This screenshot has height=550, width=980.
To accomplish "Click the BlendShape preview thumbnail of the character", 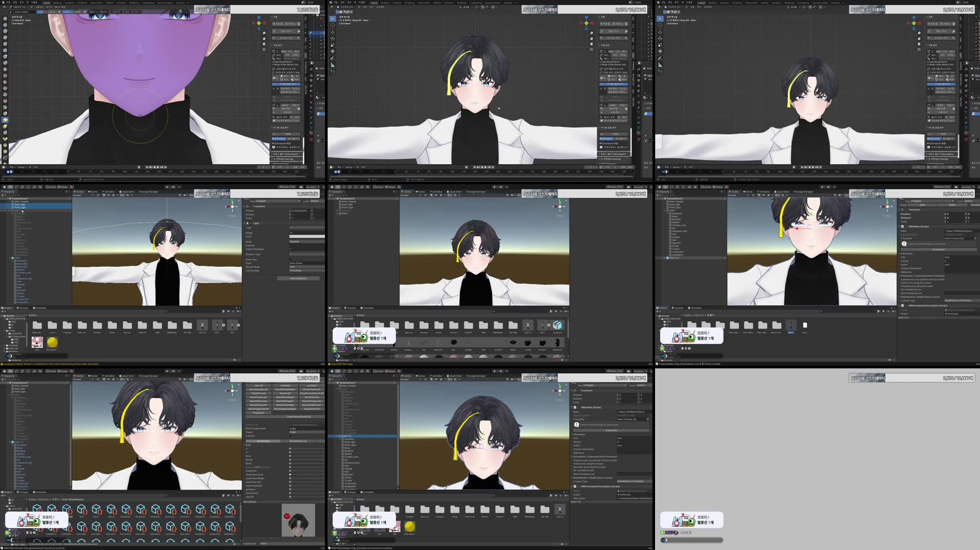I will (298, 521).
